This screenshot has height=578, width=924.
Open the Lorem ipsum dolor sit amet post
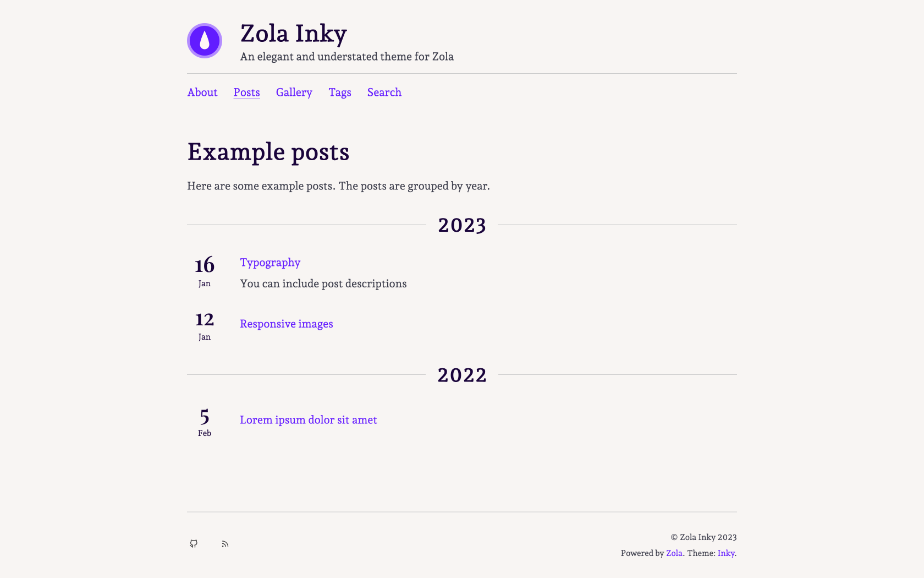pyautogui.click(x=308, y=419)
